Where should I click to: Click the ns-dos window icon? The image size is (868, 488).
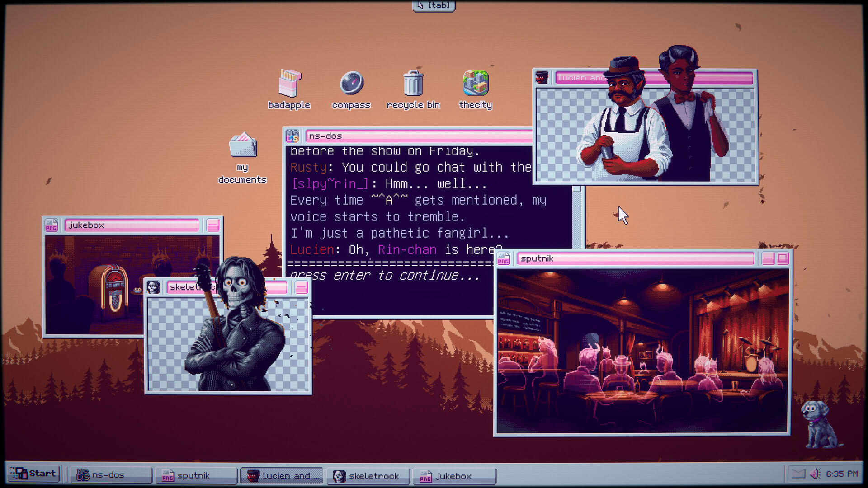292,136
